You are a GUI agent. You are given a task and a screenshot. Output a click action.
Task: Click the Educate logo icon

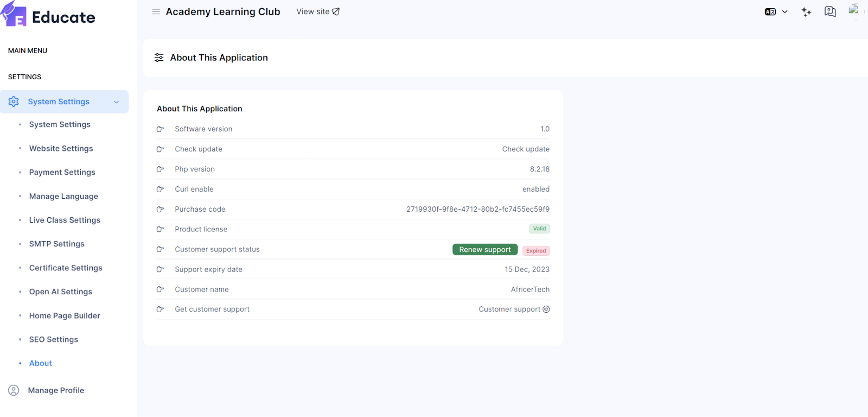click(x=14, y=15)
